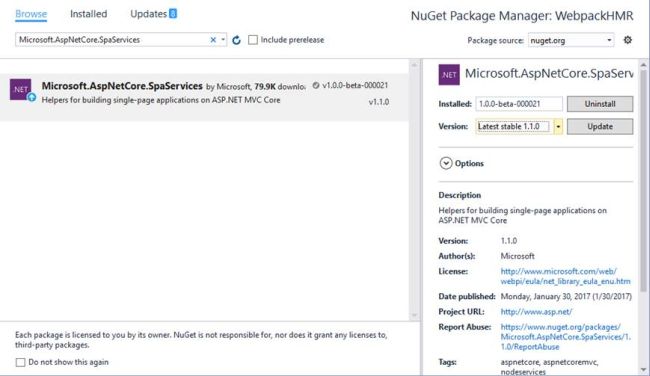Open the Package source dropdown
Screen dimensions: 650x376
coord(571,40)
